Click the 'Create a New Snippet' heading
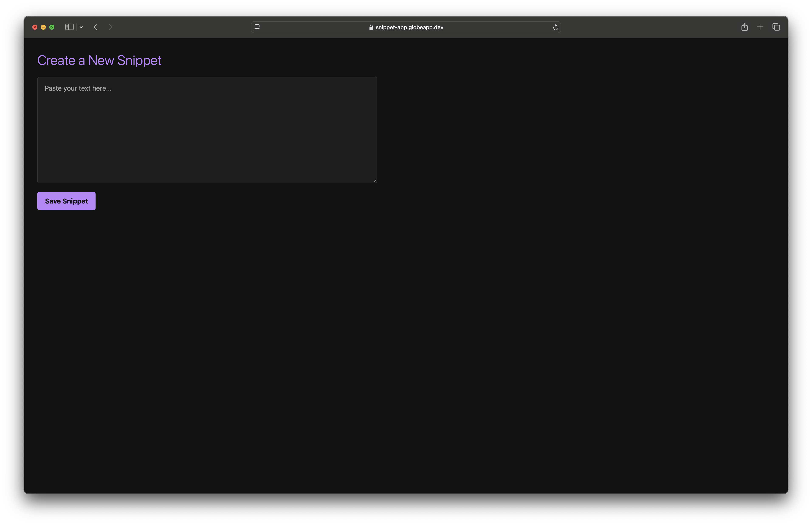The height and width of the screenshot is (525, 812). pyautogui.click(x=99, y=60)
